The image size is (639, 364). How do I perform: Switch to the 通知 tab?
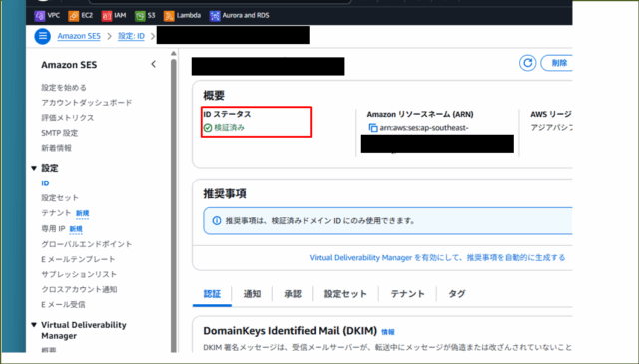252,294
